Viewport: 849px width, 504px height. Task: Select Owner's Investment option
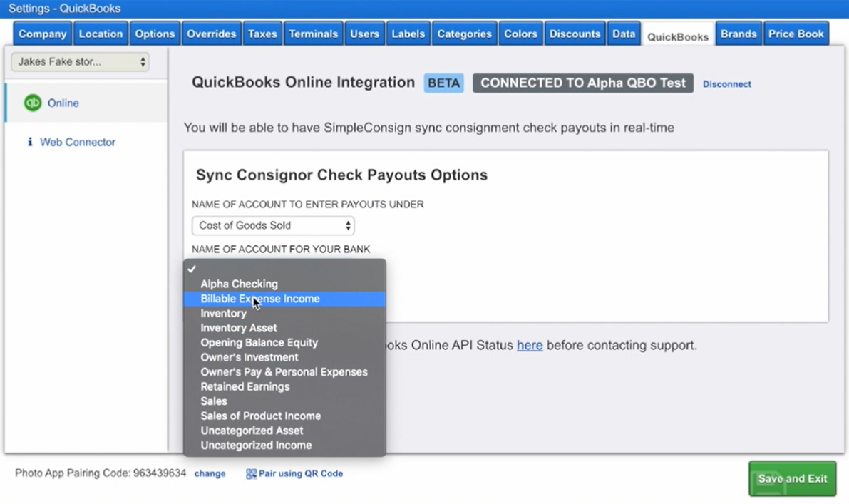(285, 357)
